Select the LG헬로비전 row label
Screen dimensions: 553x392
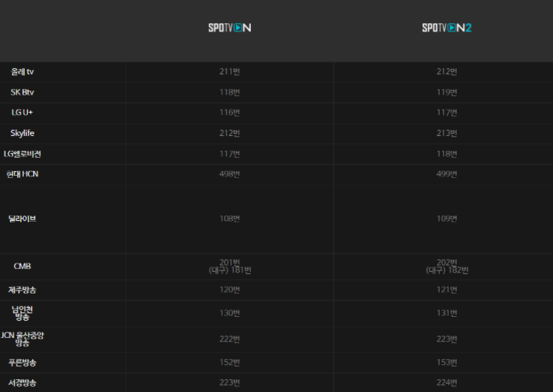pos(23,154)
